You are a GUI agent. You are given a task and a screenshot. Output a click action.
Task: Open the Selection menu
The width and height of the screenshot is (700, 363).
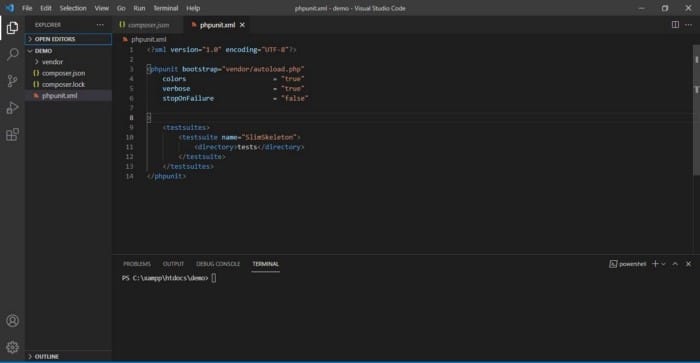(73, 8)
